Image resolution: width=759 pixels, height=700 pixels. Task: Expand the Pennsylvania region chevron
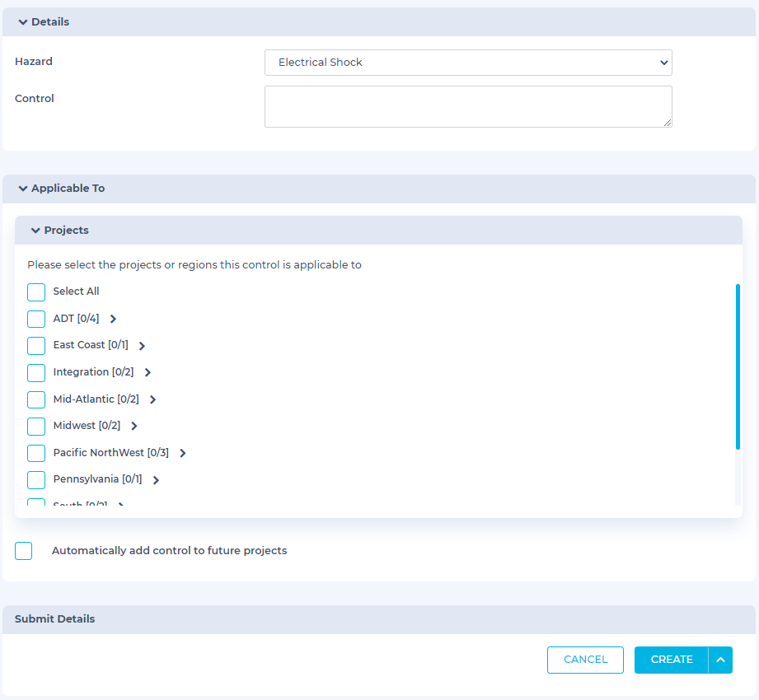point(156,479)
